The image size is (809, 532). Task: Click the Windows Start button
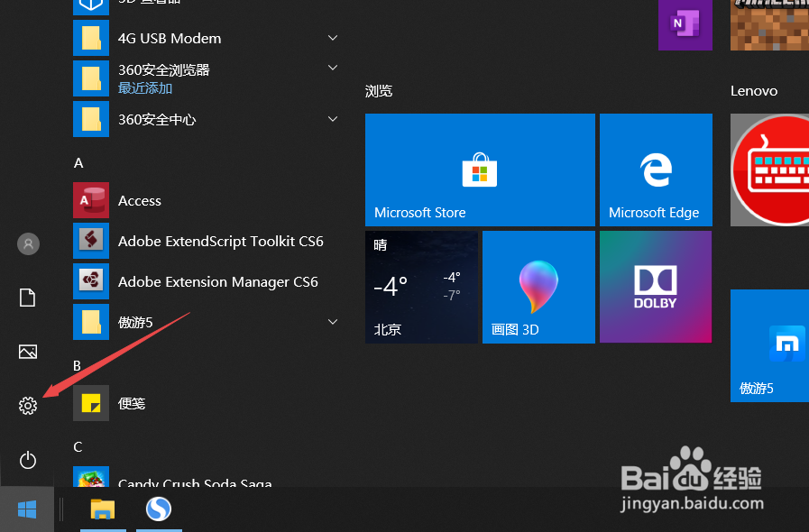click(27, 509)
